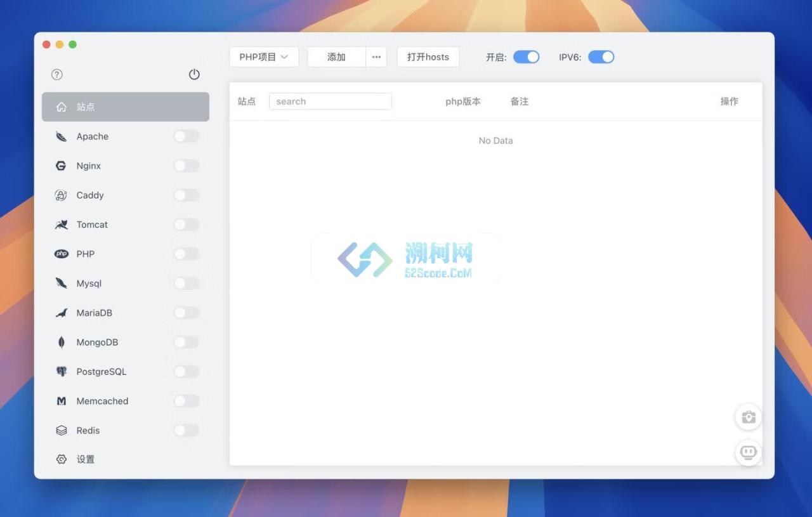Click the camera screenshot floating button
Image resolution: width=812 pixels, height=517 pixels.
tap(749, 417)
